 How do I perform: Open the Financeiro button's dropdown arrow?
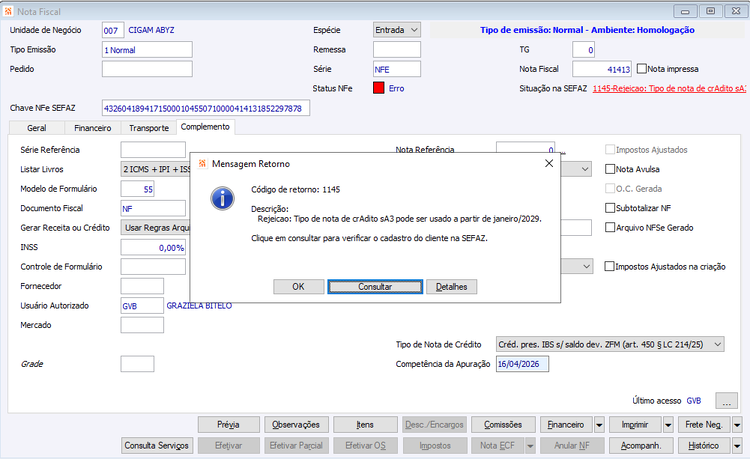(599, 425)
